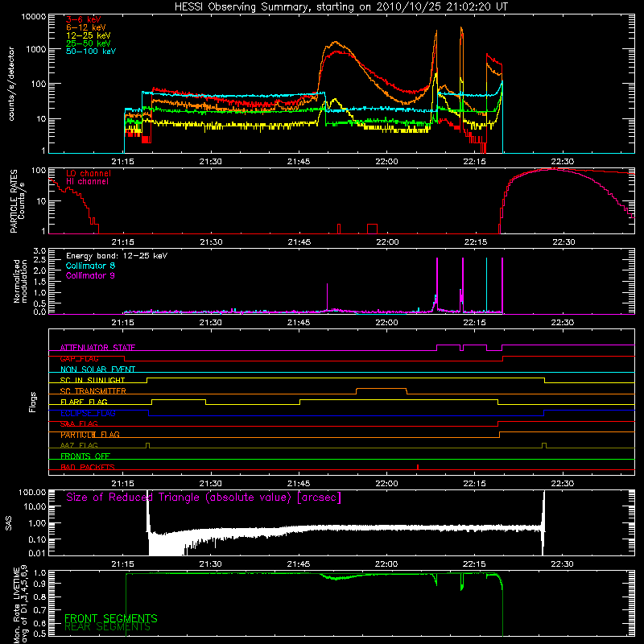Viewport: 644px width, 644px height.
Task: Select the 'PARTICLE RATES' axis label
Action: coord(14,200)
